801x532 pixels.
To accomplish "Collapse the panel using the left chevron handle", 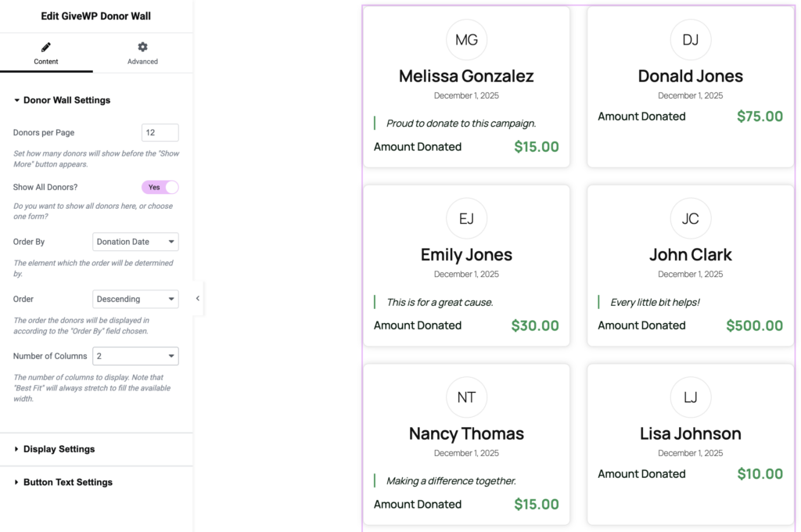I will coord(198,298).
